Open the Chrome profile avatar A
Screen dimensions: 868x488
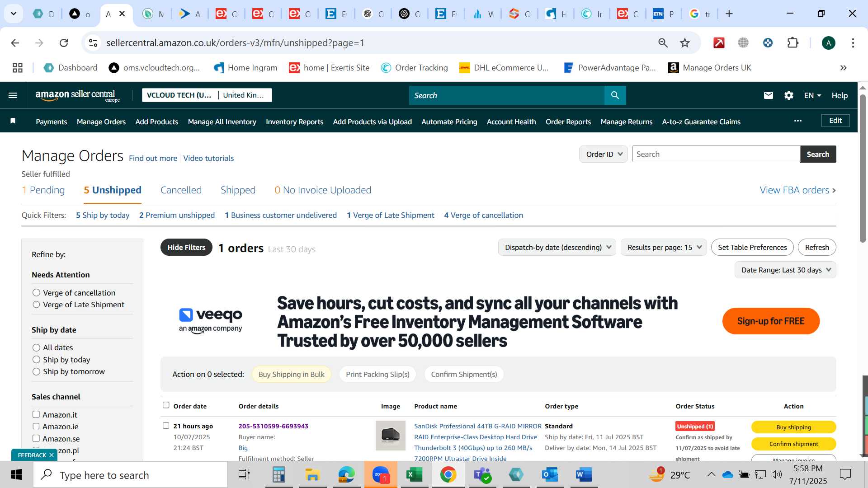[x=828, y=43]
